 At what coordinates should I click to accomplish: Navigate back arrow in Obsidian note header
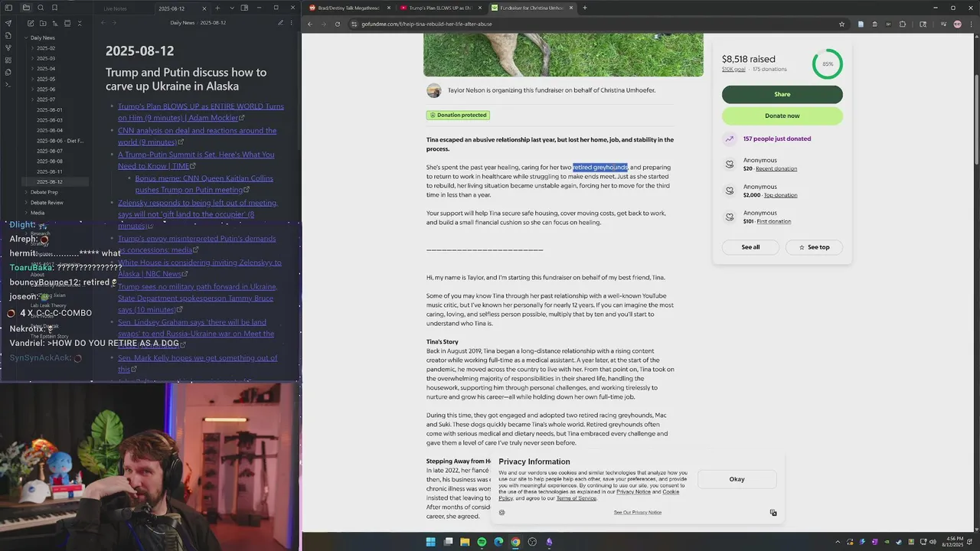tap(103, 23)
